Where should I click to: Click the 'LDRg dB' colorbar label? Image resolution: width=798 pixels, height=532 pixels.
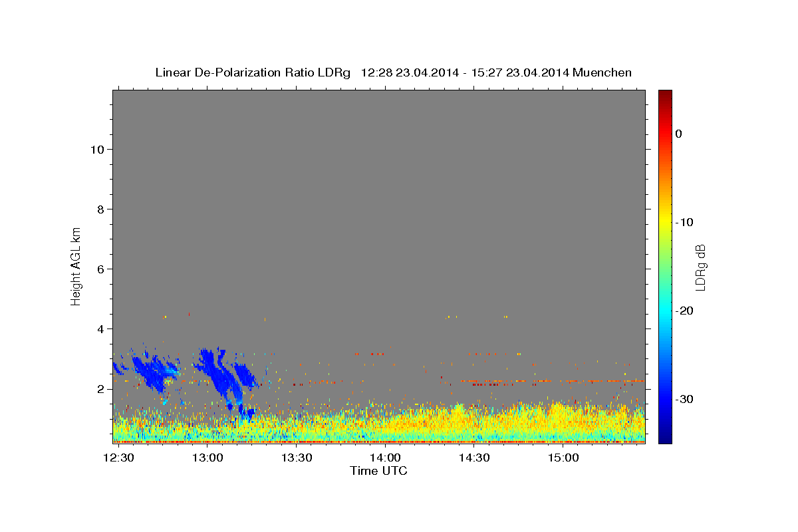[x=700, y=267]
